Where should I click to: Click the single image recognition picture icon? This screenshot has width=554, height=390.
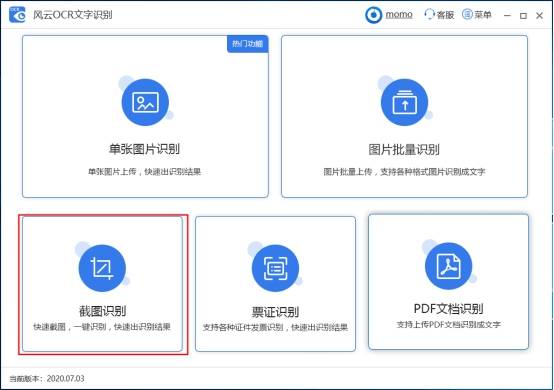click(x=145, y=102)
